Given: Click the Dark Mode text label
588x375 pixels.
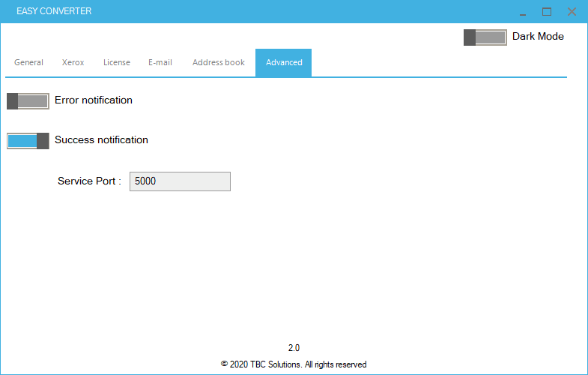Looking at the screenshot, I should 538,36.
